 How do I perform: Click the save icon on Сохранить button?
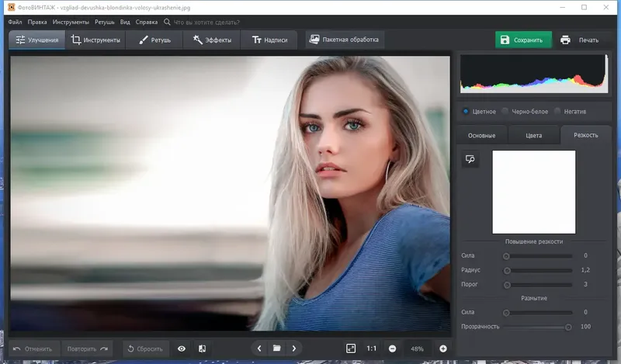point(505,40)
